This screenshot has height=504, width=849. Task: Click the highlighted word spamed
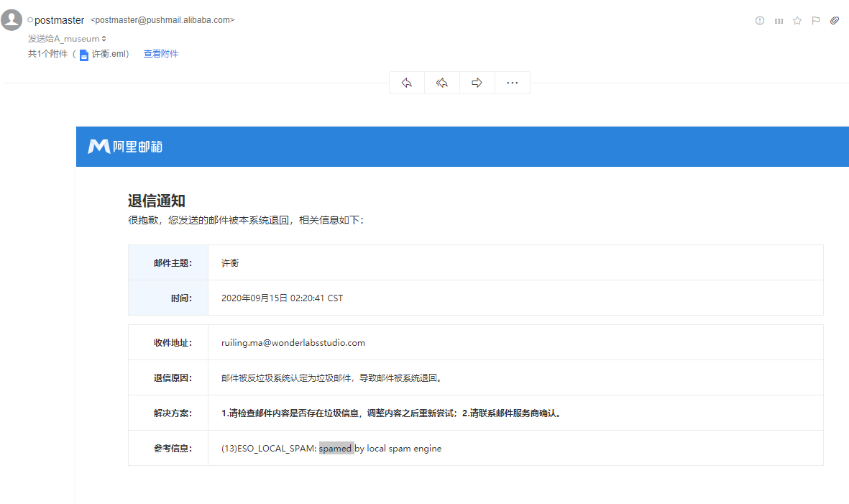336,448
